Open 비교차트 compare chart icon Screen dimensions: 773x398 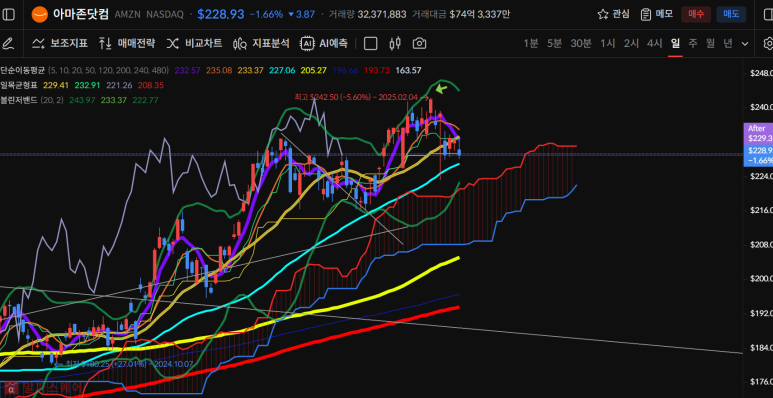(x=172, y=43)
